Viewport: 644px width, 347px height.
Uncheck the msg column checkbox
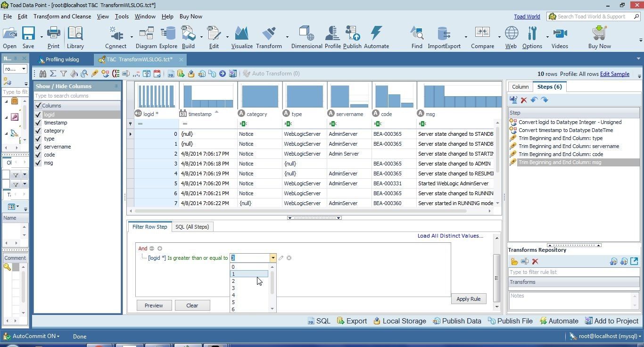coord(38,163)
